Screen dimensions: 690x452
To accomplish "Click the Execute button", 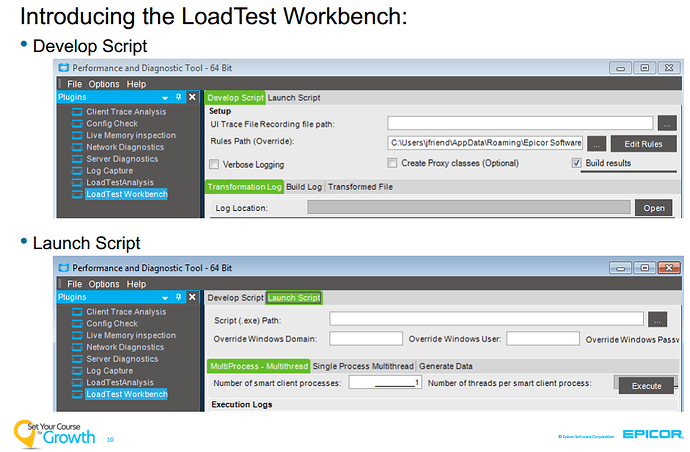I will click(x=646, y=386).
